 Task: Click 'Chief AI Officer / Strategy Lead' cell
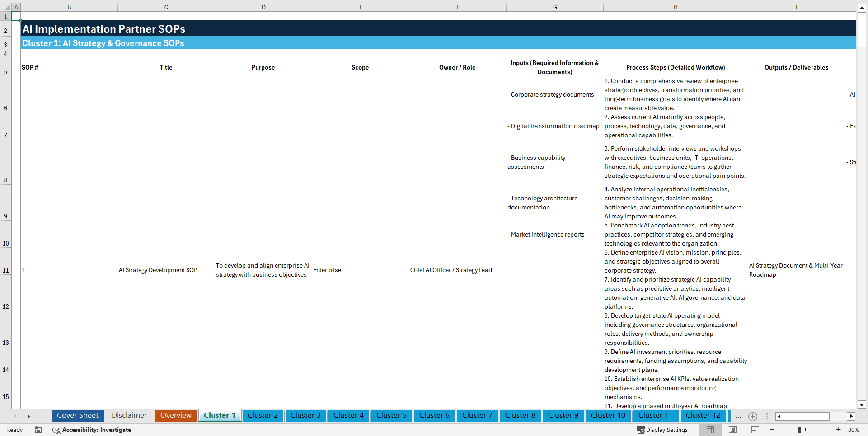(x=451, y=270)
